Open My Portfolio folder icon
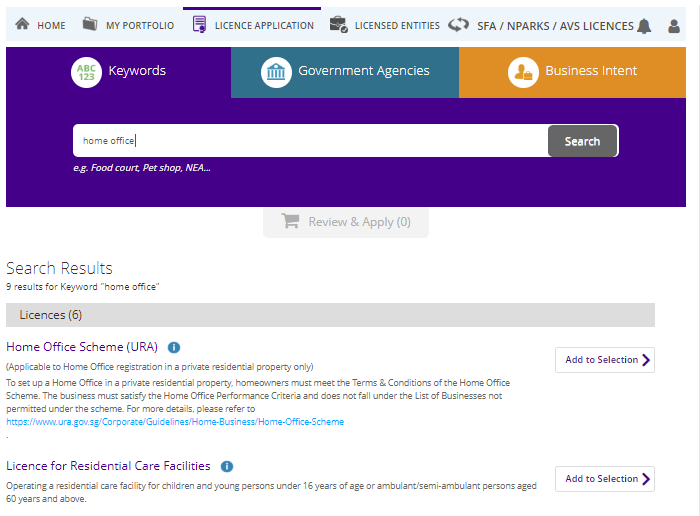Viewport: 700px width, 516px height. pyautogui.click(x=90, y=25)
